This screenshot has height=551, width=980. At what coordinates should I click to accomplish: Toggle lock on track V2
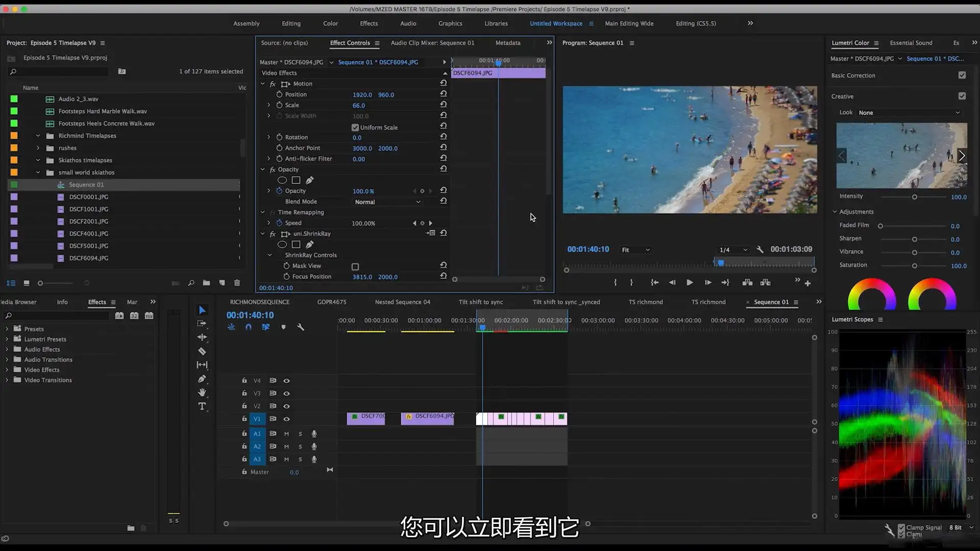[244, 406]
